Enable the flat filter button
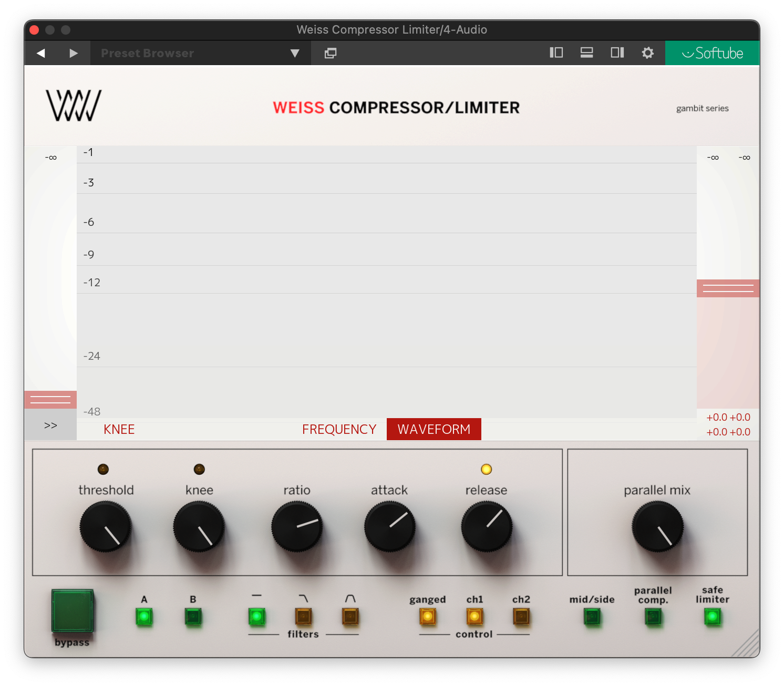 257,616
